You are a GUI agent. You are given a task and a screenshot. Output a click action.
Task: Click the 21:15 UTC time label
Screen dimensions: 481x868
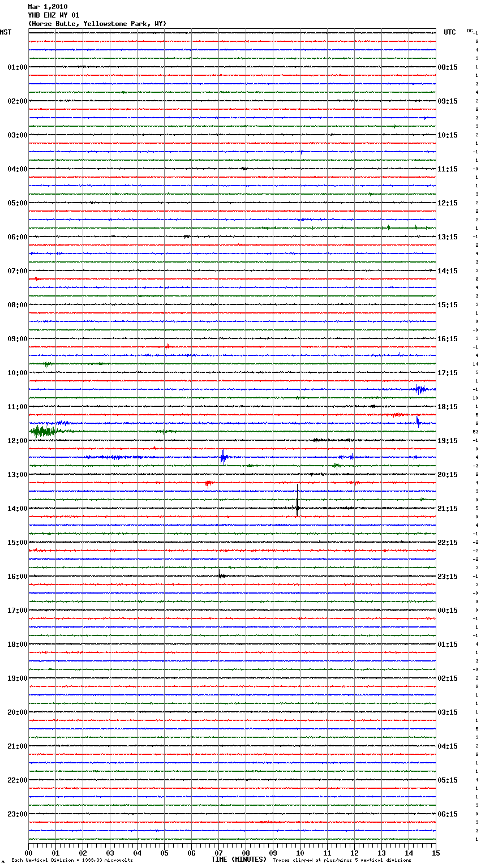click(448, 509)
